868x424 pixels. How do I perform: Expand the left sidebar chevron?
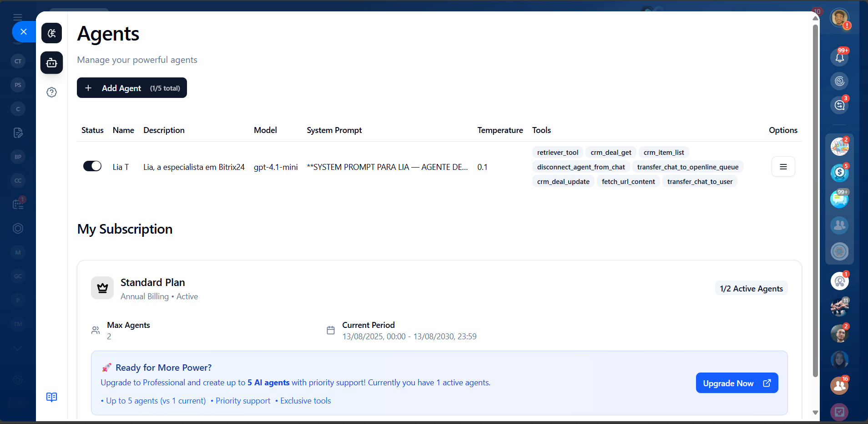(18, 348)
